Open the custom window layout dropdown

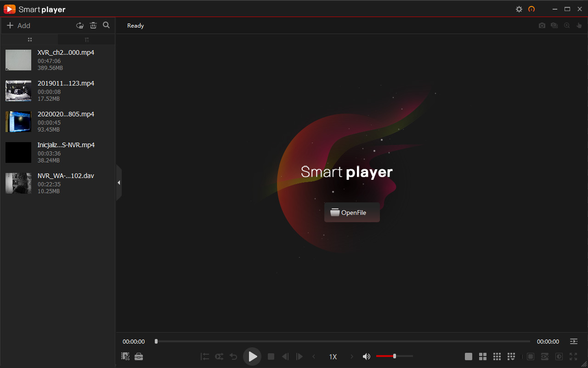[x=511, y=356]
